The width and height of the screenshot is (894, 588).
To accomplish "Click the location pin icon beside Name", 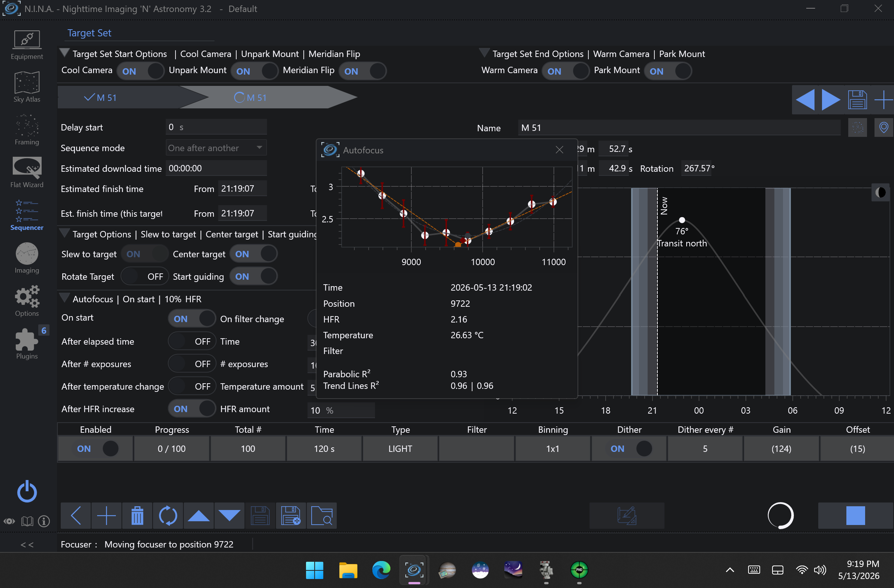I will [884, 128].
